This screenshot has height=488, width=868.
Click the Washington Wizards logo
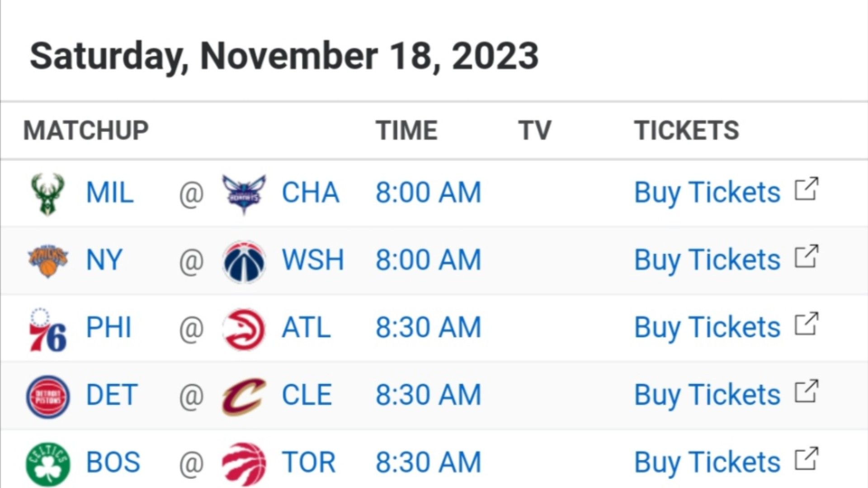(244, 262)
